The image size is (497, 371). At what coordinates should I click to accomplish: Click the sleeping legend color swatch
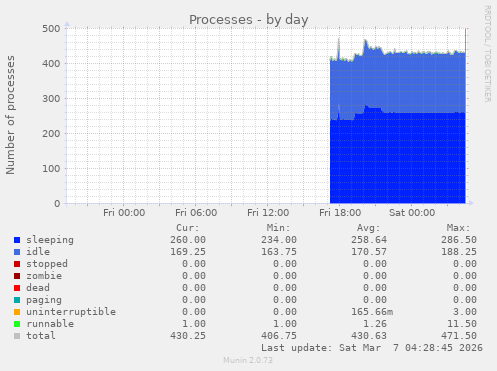(x=17, y=240)
